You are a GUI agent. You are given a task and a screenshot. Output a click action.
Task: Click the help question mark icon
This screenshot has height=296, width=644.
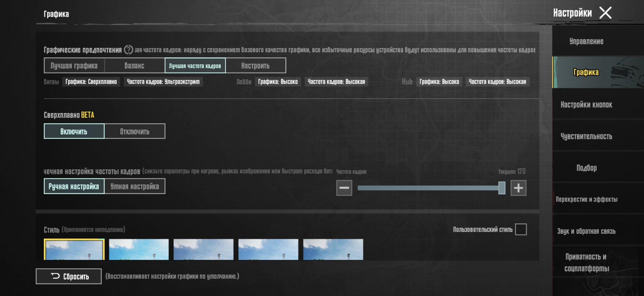tap(128, 50)
